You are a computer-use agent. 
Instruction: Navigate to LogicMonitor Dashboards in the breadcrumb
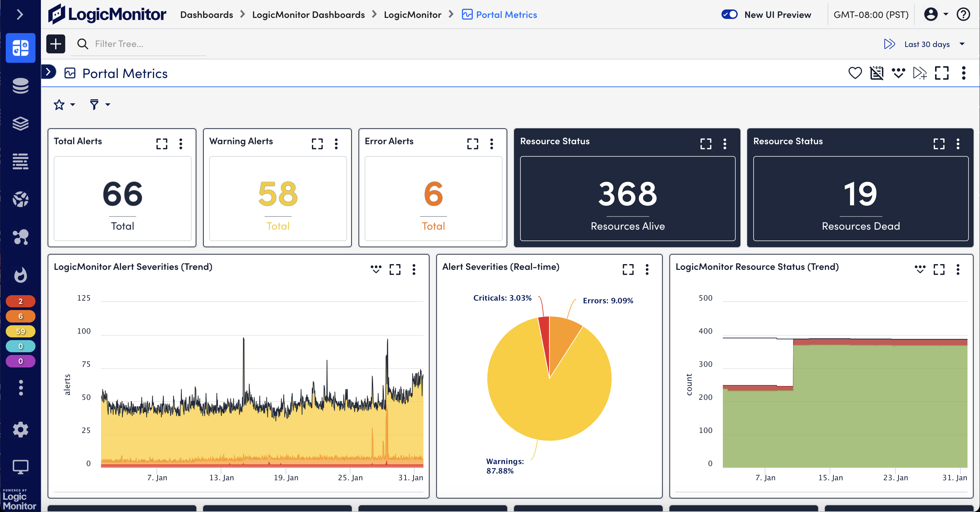[x=309, y=15]
